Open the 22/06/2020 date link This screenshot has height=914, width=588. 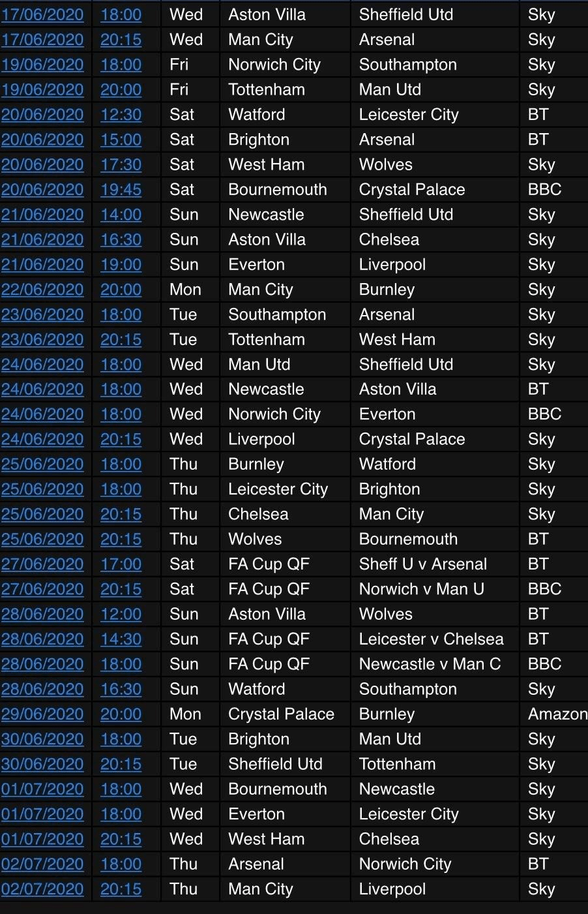(x=42, y=290)
